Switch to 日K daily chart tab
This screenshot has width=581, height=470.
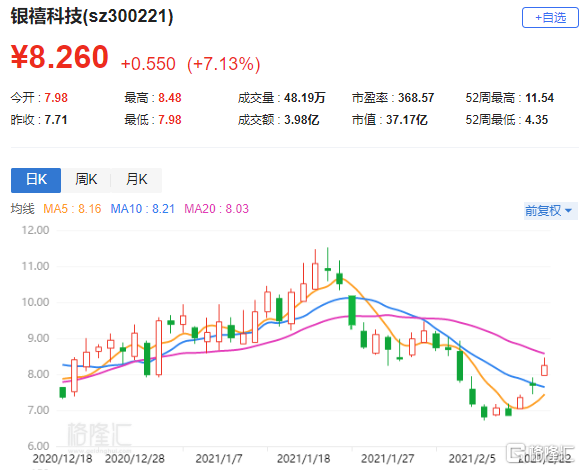(x=36, y=180)
